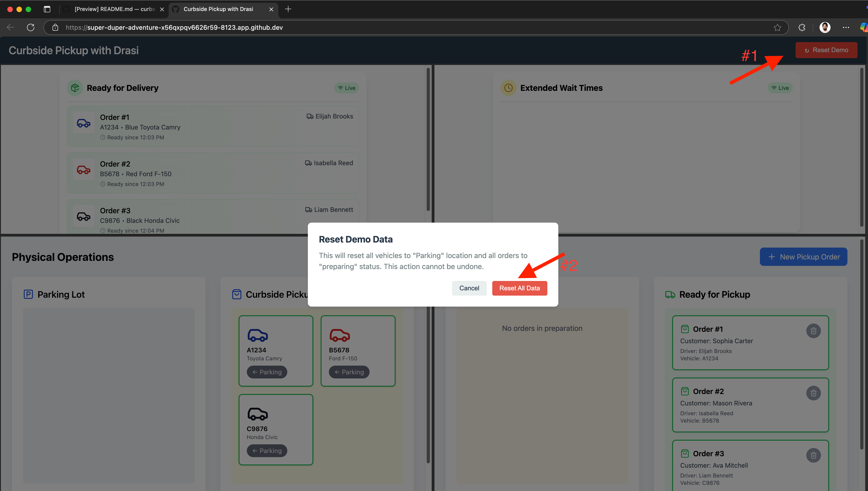Toggle the Live indicator on Extended Wait Times

point(780,88)
